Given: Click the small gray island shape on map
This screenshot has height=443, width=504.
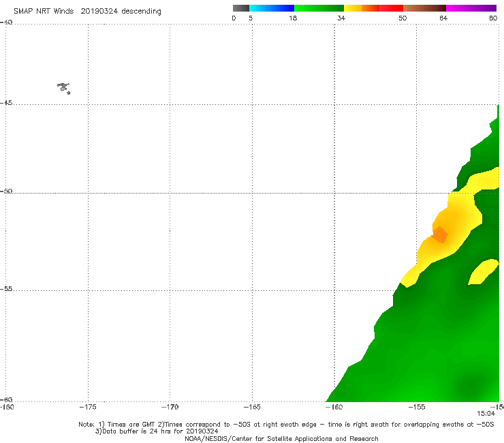Looking at the screenshot, I should 63,88.
